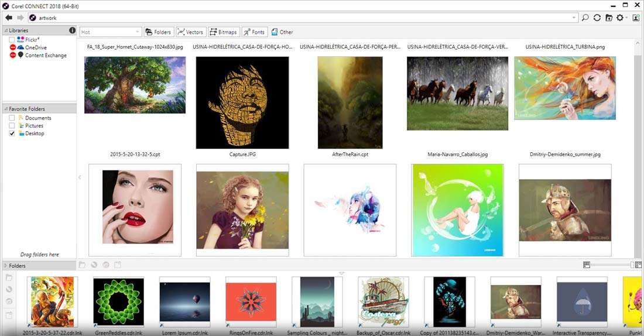
Task: Click the thumbnail size zoom slider
Action: tap(611, 265)
